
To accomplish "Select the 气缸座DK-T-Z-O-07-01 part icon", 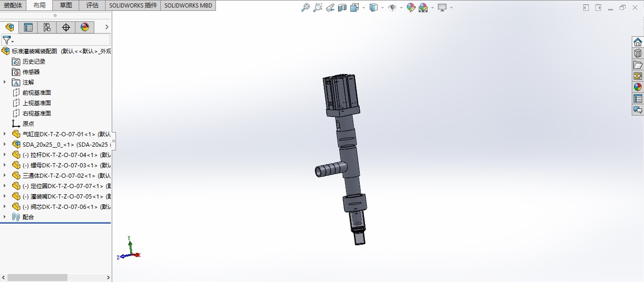I will pos(17,134).
